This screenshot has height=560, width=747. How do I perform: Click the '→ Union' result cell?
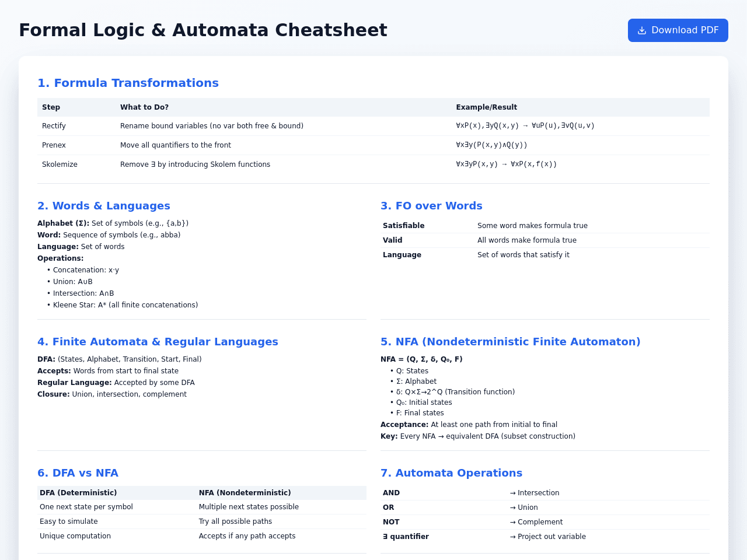(523, 508)
